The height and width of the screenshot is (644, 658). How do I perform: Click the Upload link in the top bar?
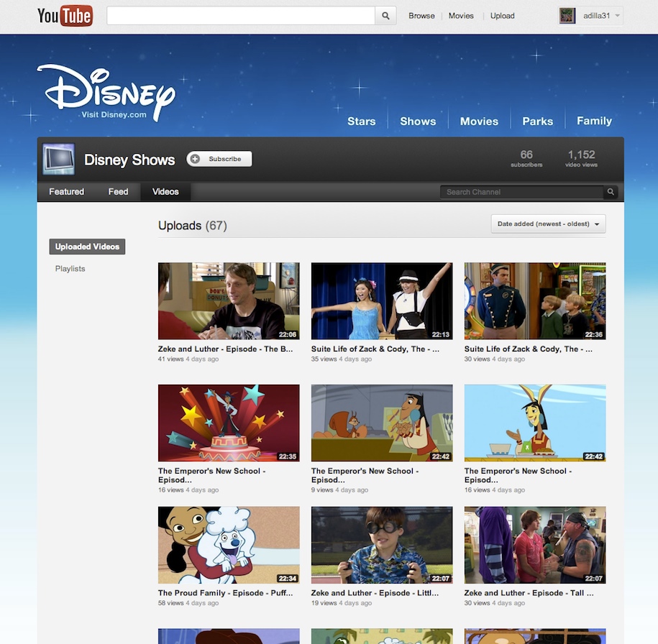(x=503, y=16)
